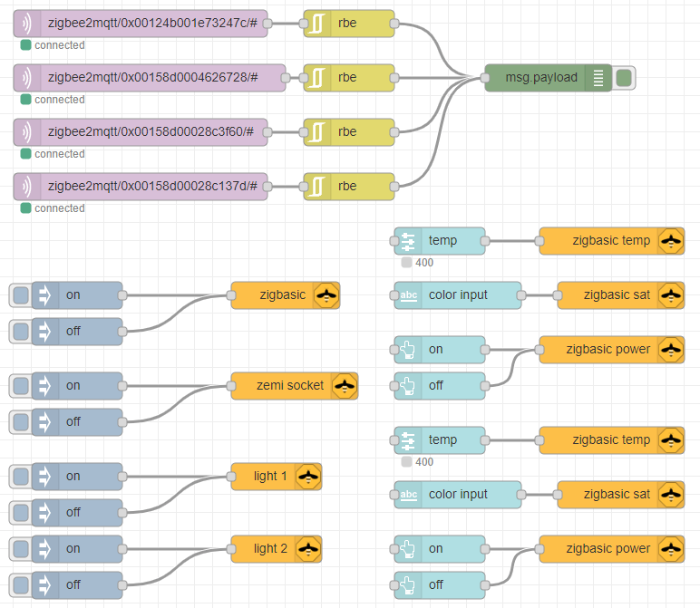700x608 pixels.
Task: Click output port of the 0x00124b001e73247c MQTT node
Action: 267,24
